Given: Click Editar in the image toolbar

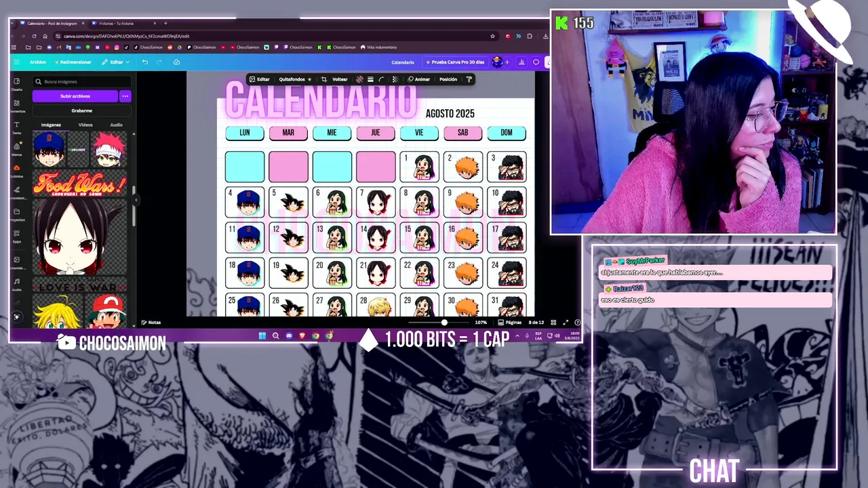Looking at the screenshot, I should click(259, 79).
